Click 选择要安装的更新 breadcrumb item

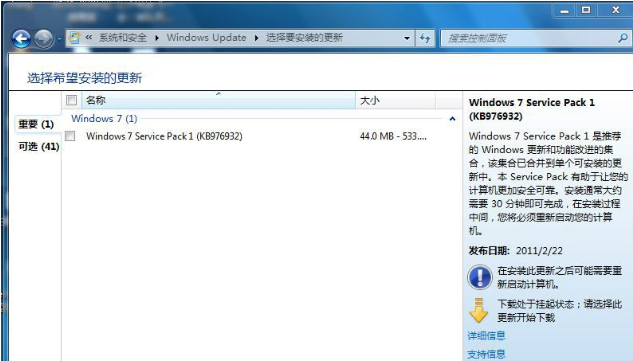304,38
